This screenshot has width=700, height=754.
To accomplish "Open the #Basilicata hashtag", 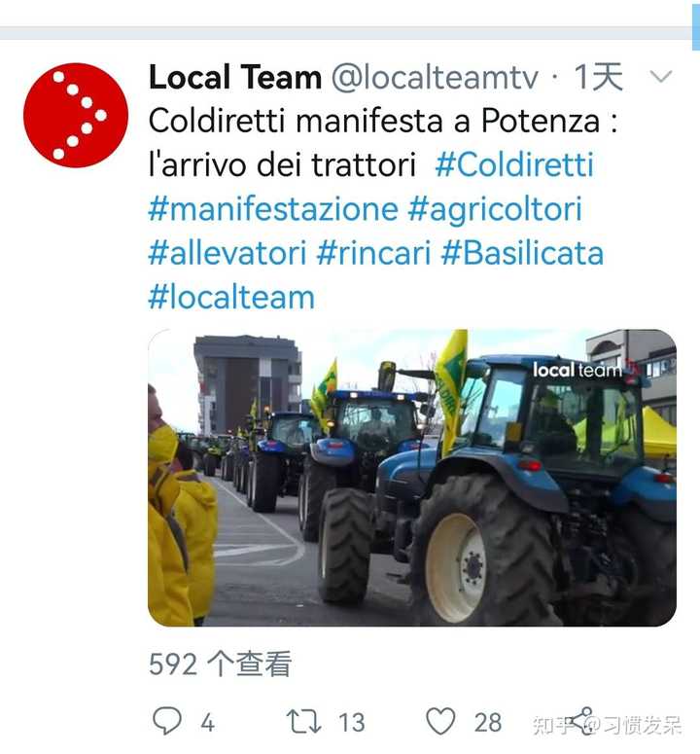I will point(522,253).
